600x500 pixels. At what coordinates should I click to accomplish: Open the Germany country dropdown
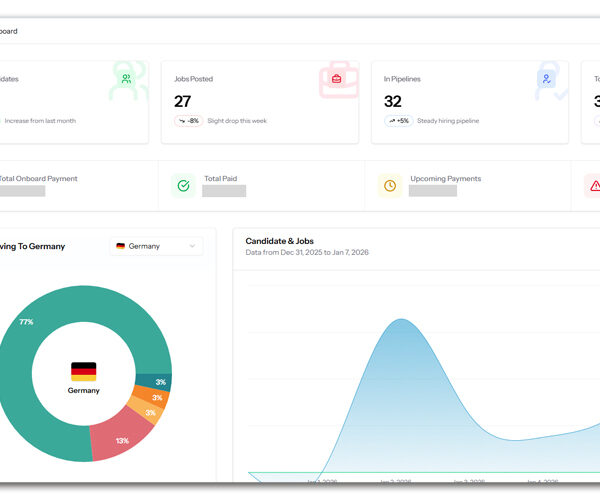(157, 246)
